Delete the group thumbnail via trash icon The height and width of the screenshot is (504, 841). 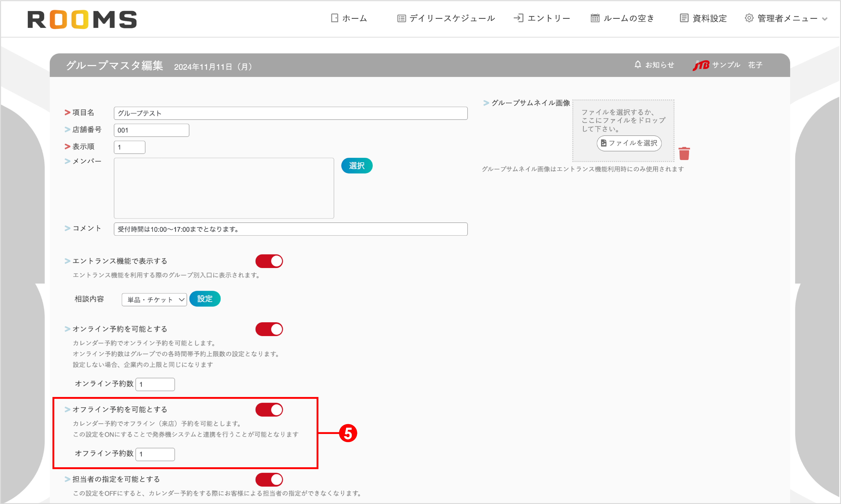point(684,154)
